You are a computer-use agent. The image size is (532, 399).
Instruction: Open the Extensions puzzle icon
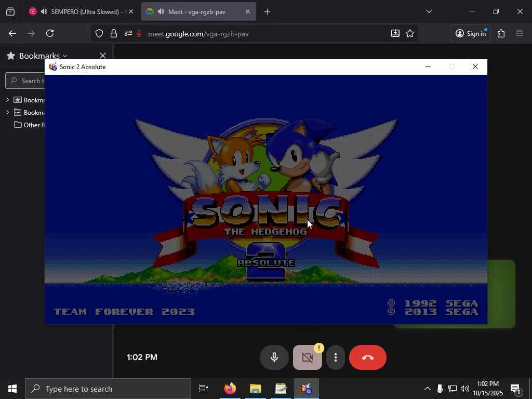(501, 33)
